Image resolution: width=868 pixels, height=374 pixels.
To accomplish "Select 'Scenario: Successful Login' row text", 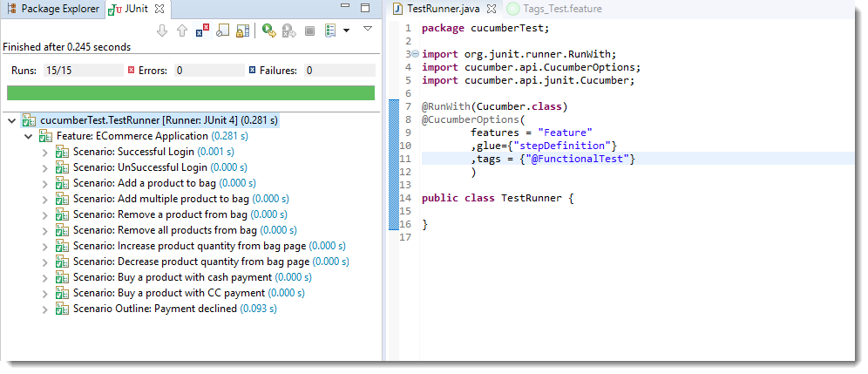I will coord(133,152).
